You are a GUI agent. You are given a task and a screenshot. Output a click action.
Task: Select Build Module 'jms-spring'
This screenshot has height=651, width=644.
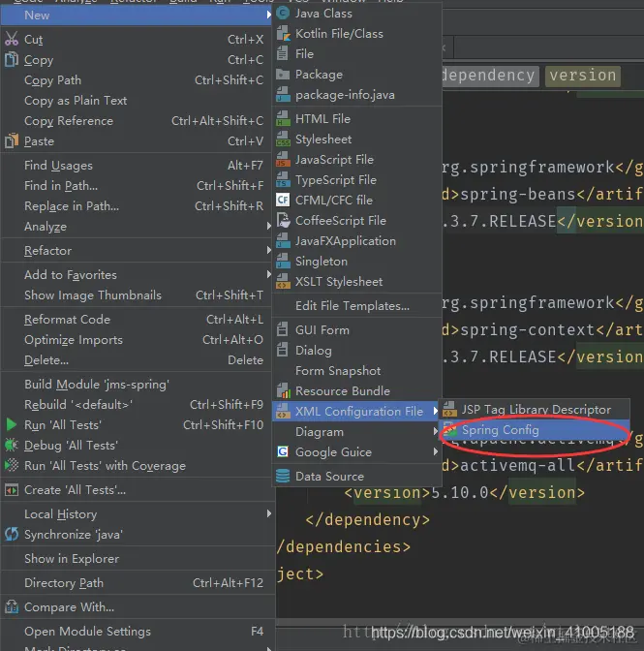pyautogui.click(x=137, y=384)
